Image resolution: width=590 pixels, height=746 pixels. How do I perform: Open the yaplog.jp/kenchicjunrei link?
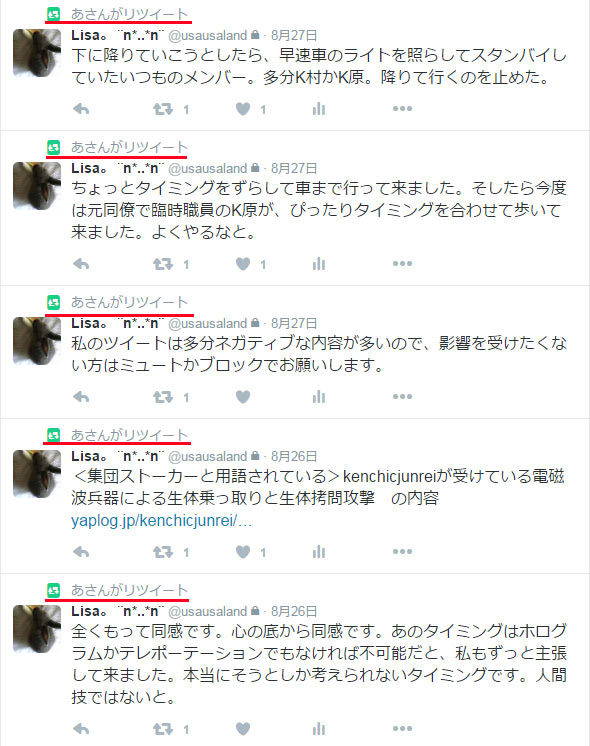[161, 521]
